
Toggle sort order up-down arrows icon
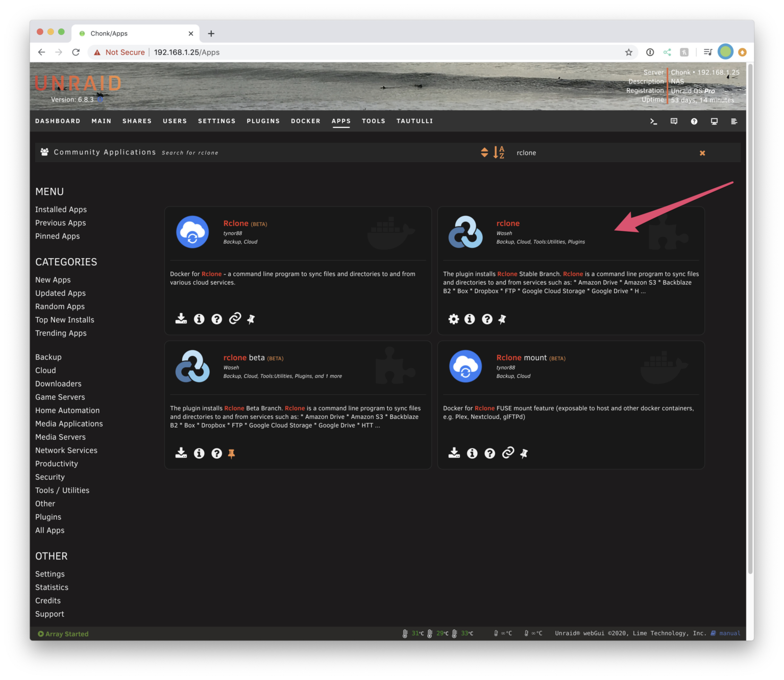[x=484, y=153]
